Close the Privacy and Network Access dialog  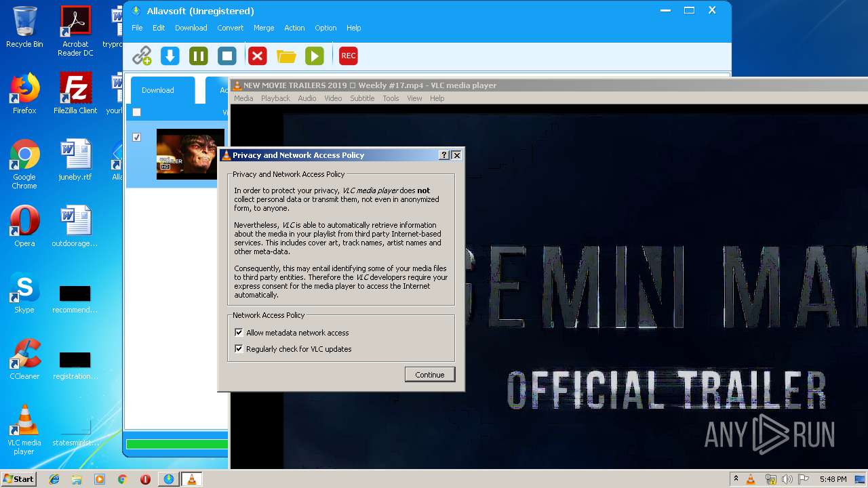point(456,155)
